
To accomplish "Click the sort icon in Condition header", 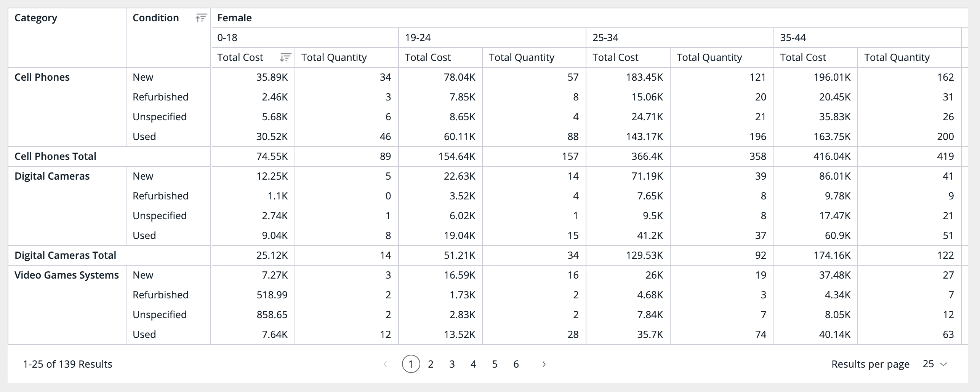I will 201,18.
